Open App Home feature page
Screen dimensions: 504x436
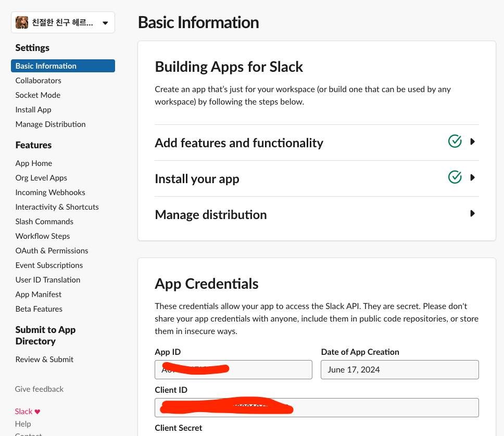tap(34, 163)
